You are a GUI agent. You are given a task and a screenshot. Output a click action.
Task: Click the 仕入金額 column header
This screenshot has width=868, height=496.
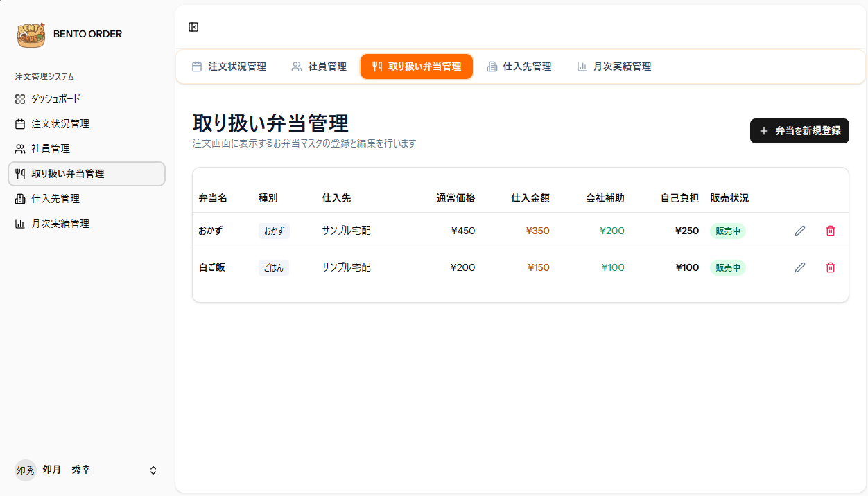pos(530,198)
